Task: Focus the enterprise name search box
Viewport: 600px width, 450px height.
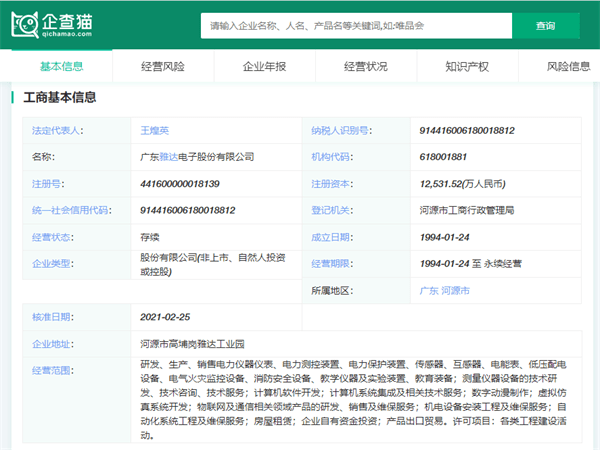Action: [x=355, y=26]
